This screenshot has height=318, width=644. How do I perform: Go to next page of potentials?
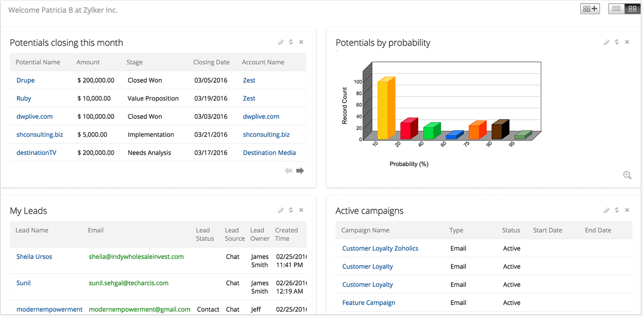pos(300,171)
